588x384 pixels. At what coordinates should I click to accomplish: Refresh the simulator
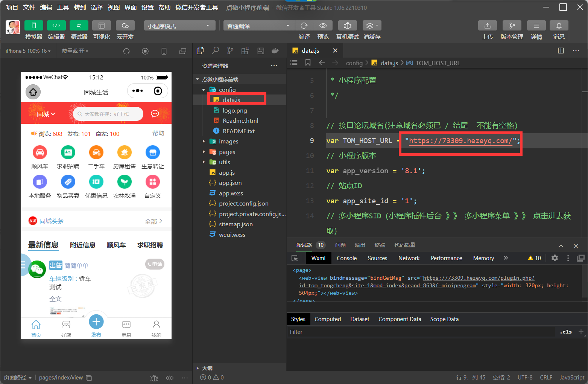pyautogui.click(x=126, y=51)
